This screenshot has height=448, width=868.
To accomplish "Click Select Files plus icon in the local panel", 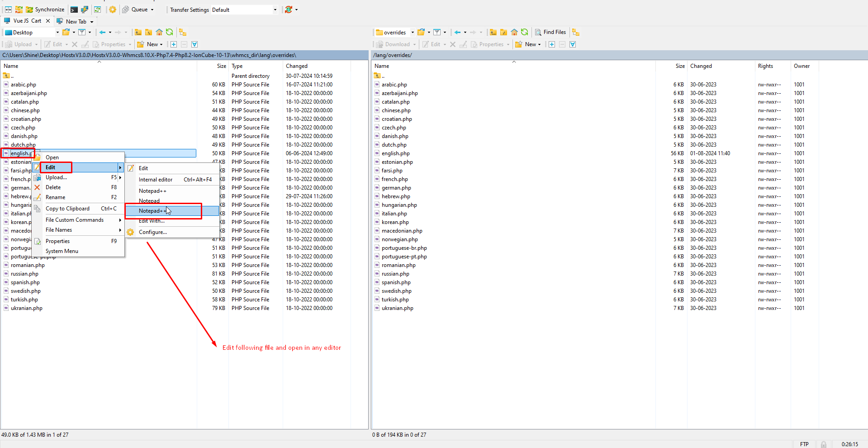I will (174, 44).
